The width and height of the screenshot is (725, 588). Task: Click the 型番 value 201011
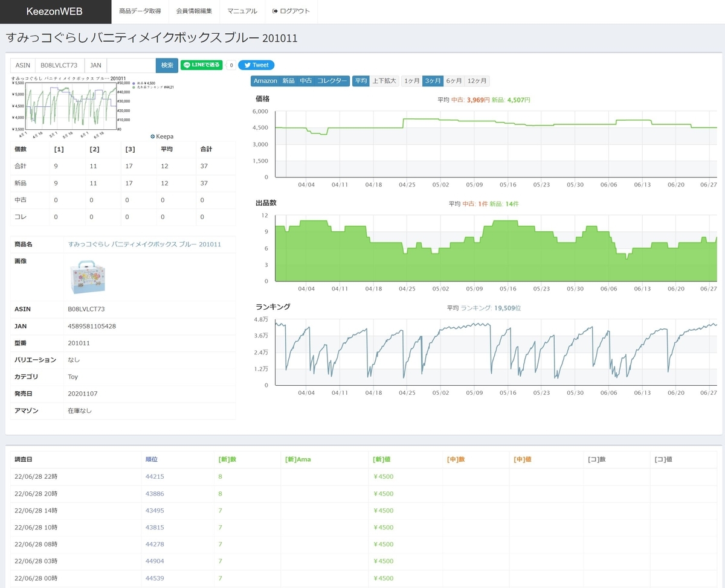(x=79, y=343)
